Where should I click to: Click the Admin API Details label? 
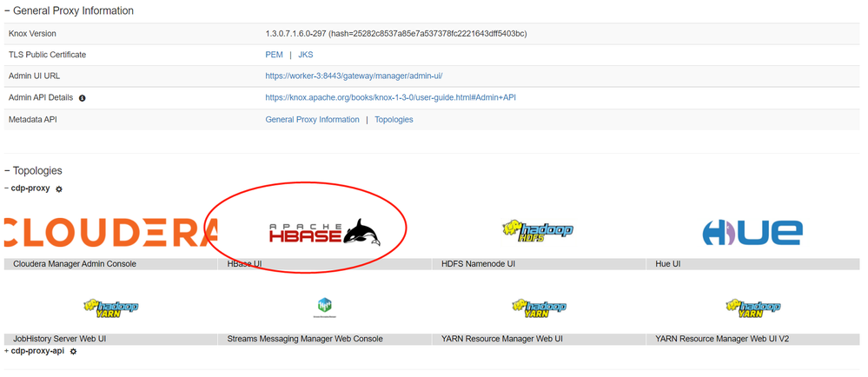tap(41, 97)
